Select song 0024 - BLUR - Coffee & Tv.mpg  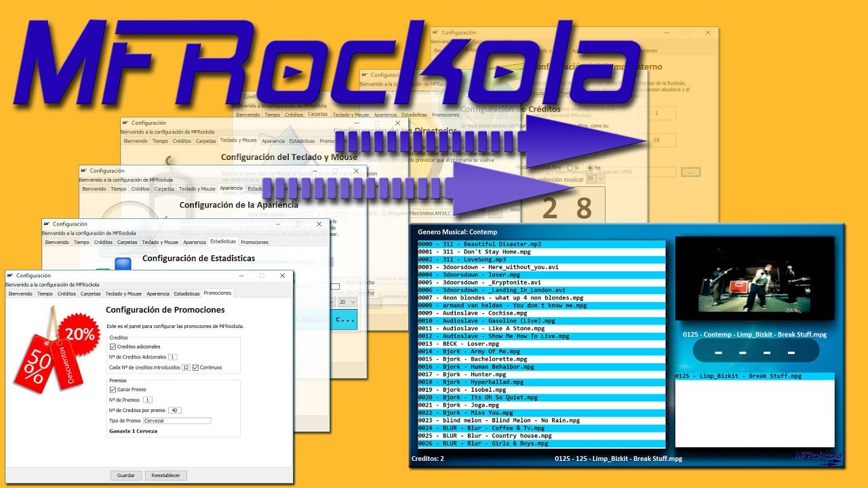[542, 428]
